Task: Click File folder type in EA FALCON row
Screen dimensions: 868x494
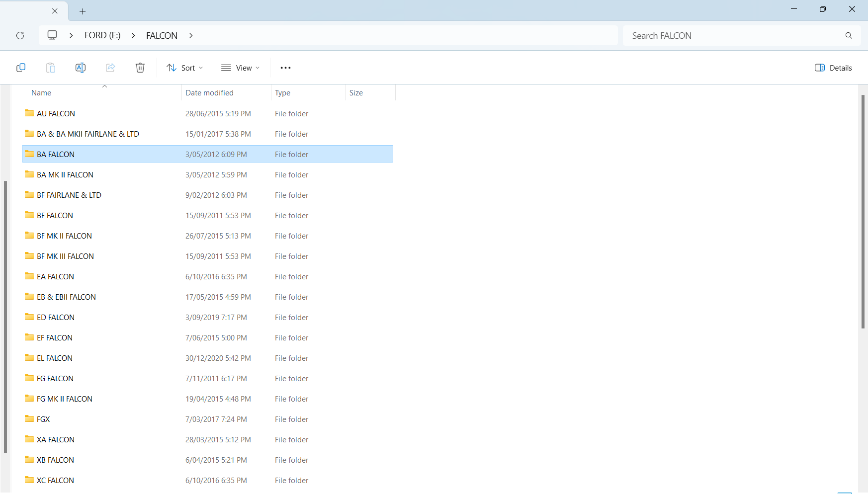Action: 292,276
